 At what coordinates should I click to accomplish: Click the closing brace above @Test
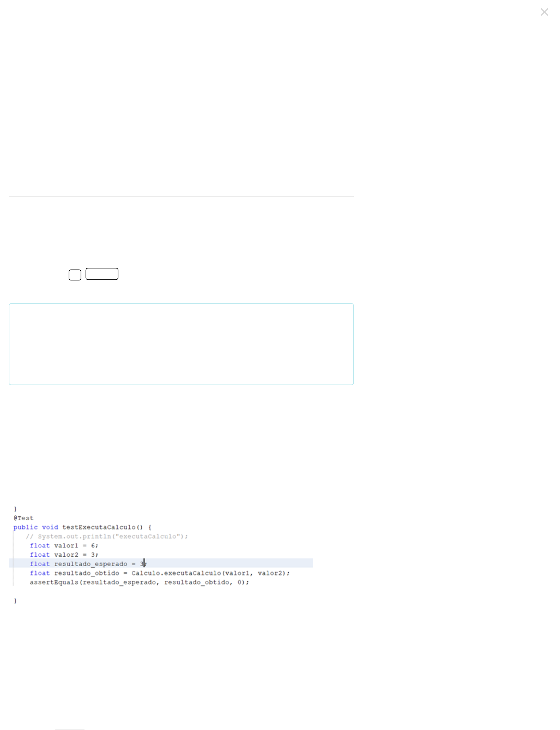(x=15, y=508)
